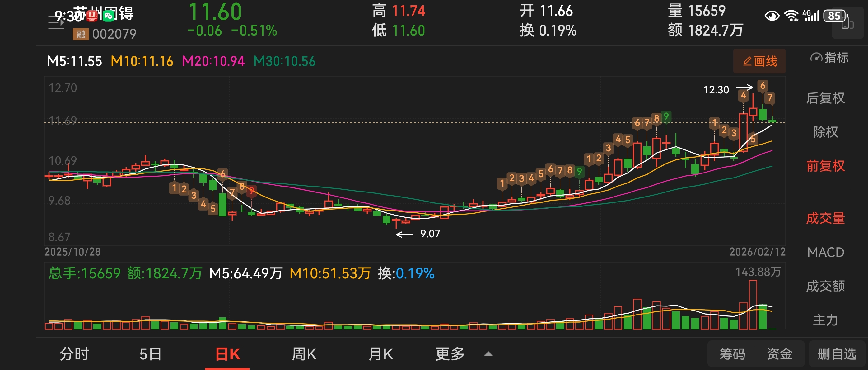Open the 筹码 chip distribution button
868x370 pixels.
point(732,354)
